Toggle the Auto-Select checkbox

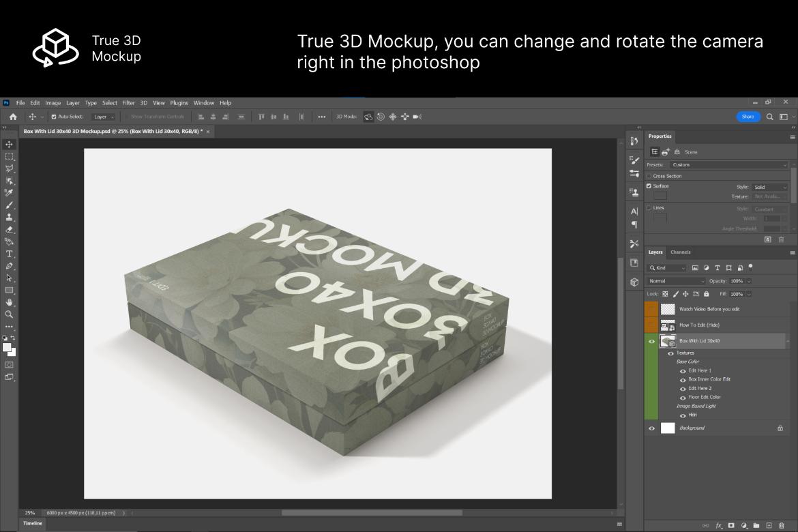54,117
